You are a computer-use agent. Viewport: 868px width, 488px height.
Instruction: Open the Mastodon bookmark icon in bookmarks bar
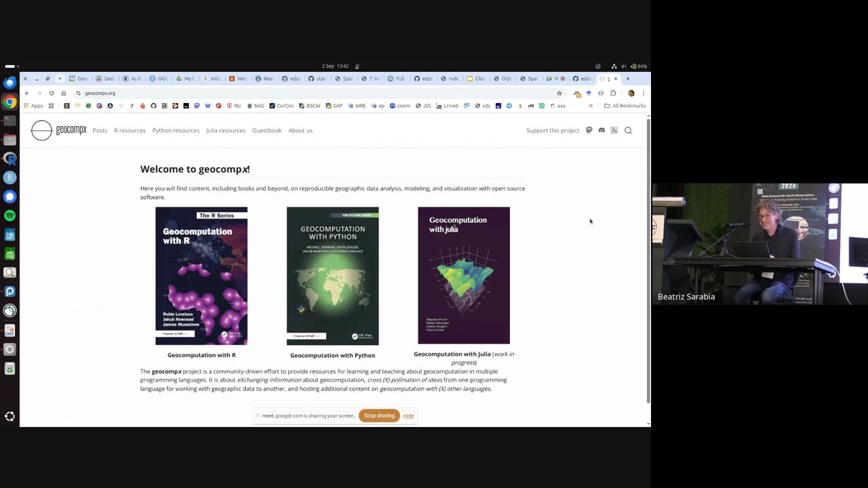pos(197,106)
